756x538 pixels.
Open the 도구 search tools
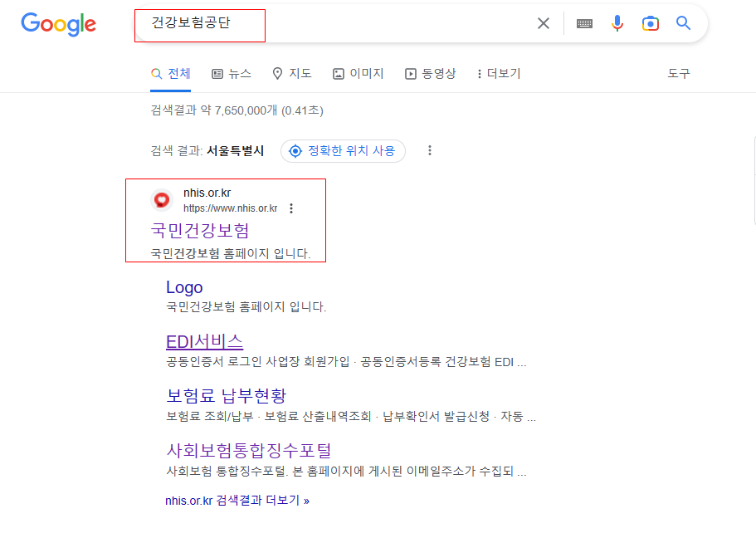tap(679, 73)
